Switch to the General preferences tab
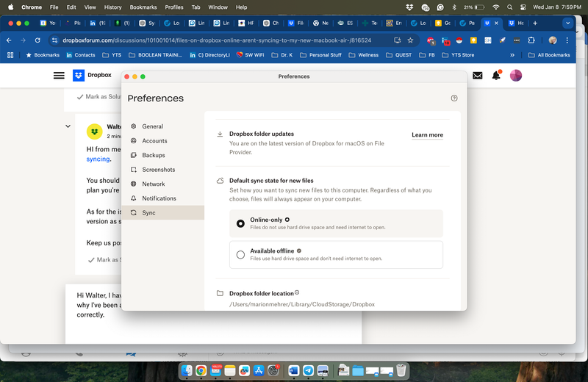The width and height of the screenshot is (588, 382). point(152,126)
